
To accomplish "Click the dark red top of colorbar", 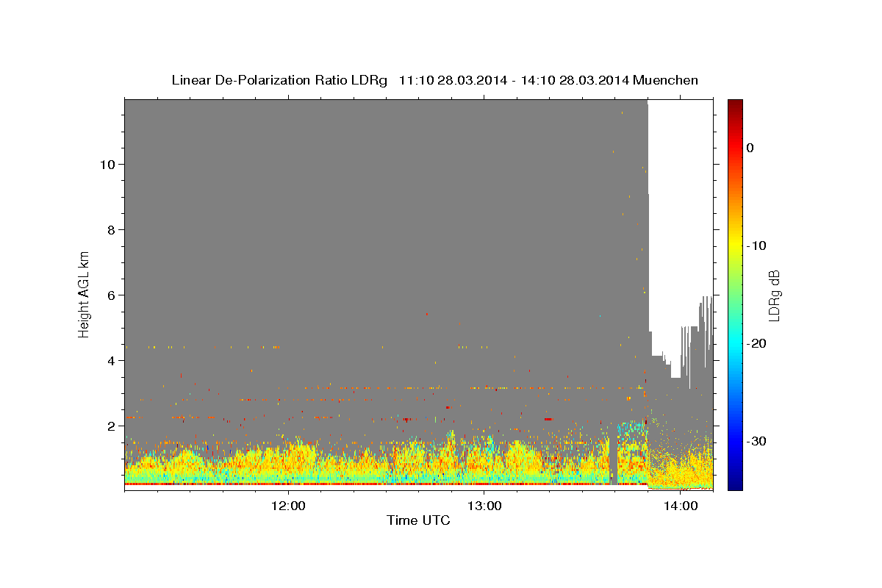I will [734, 107].
